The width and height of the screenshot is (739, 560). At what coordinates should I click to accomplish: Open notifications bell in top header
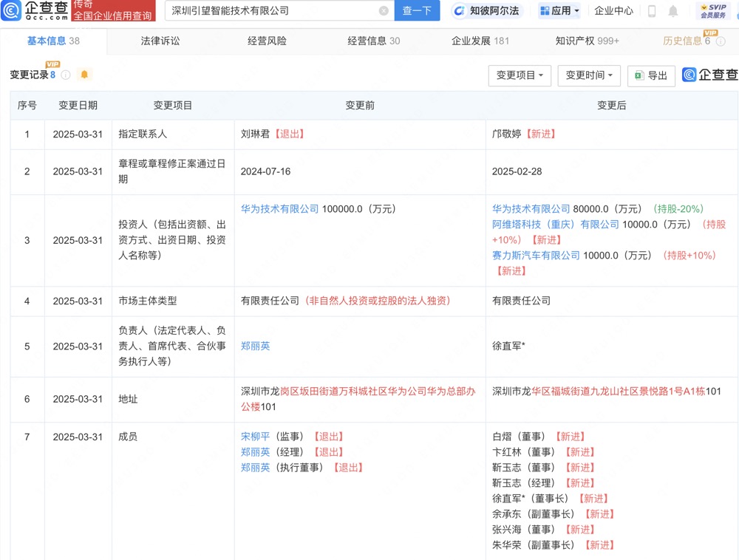[673, 11]
